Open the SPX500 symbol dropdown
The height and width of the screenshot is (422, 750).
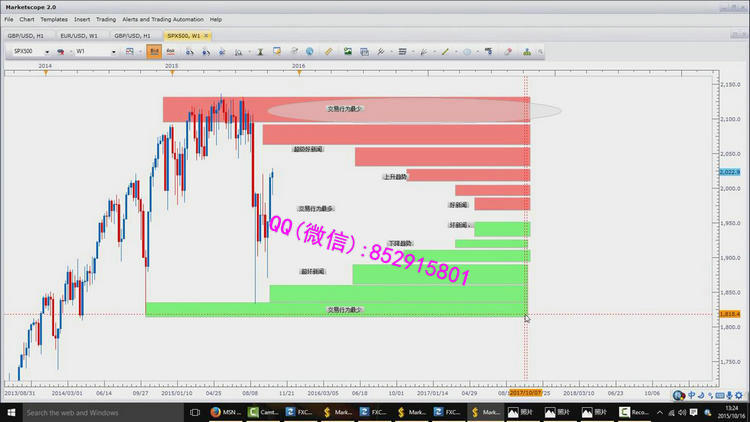pyautogui.click(x=46, y=52)
